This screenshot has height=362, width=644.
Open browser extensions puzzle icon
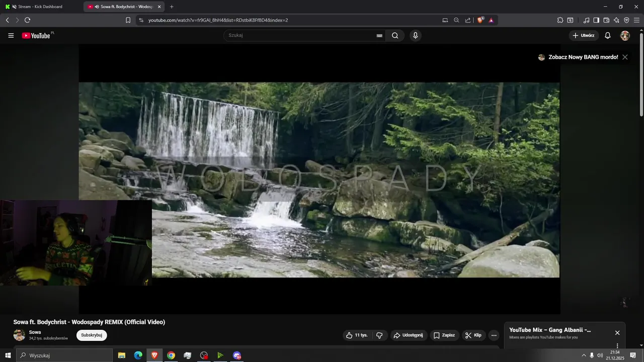tap(560, 20)
